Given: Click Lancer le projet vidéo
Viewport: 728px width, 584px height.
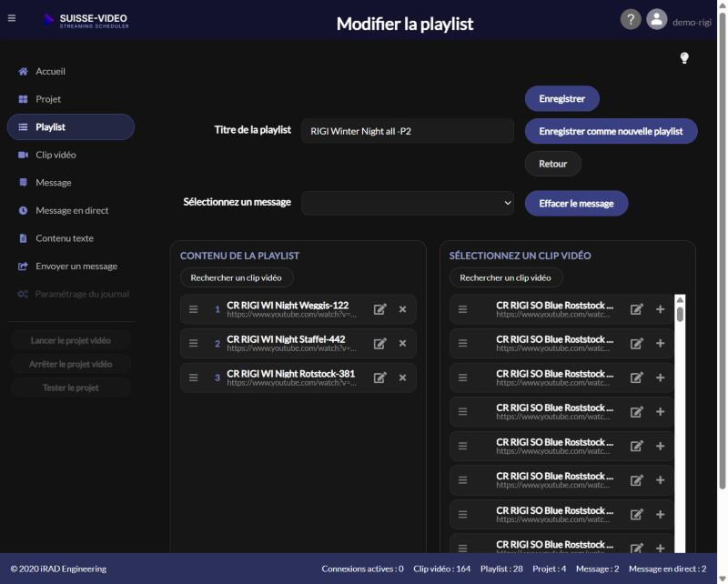Looking at the screenshot, I should click(71, 341).
